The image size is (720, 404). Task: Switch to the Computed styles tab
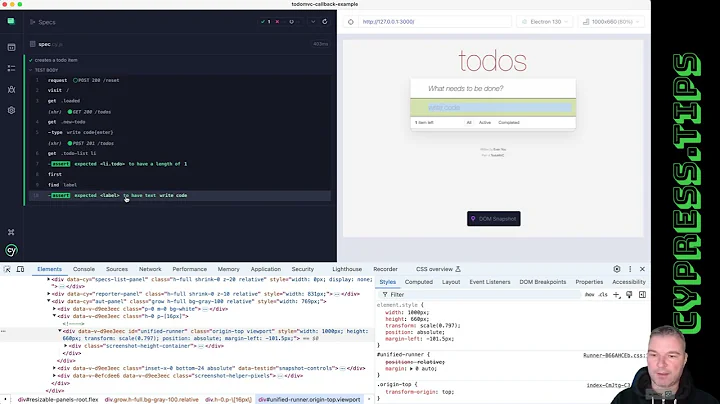click(x=418, y=282)
